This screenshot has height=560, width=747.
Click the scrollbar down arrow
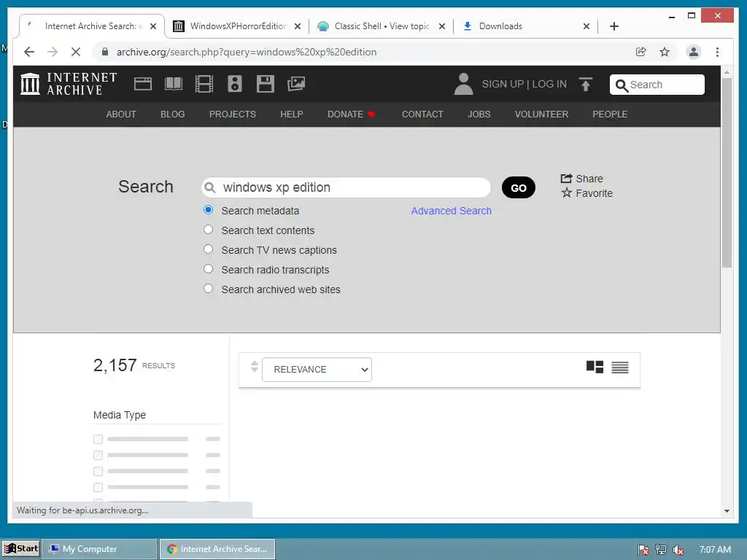pos(727,511)
